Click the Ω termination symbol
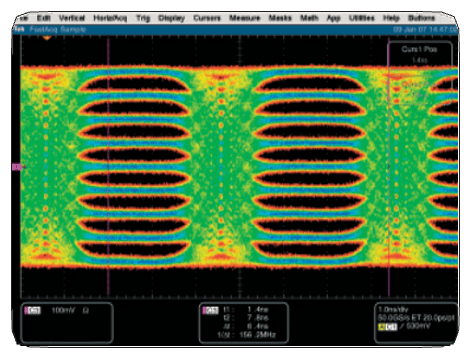Viewport: 474px width, 362px height. pos(86,311)
